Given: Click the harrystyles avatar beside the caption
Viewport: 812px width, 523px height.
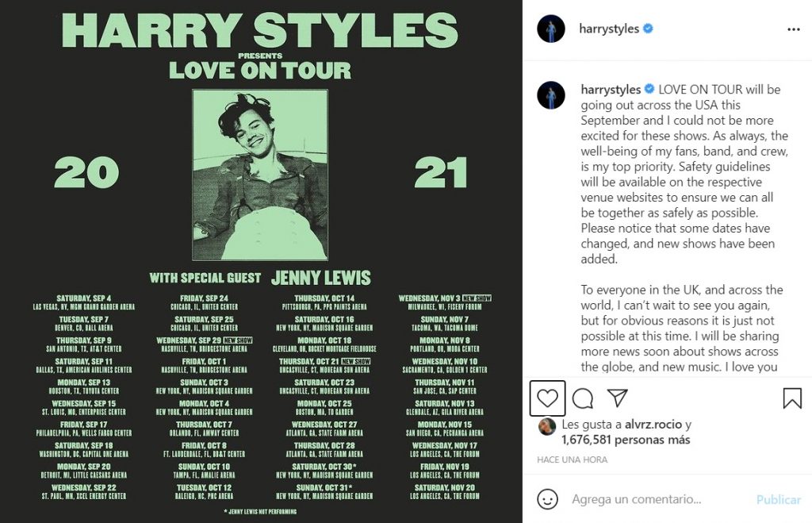Looking at the screenshot, I should pyautogui.click(x=550, y=95).
